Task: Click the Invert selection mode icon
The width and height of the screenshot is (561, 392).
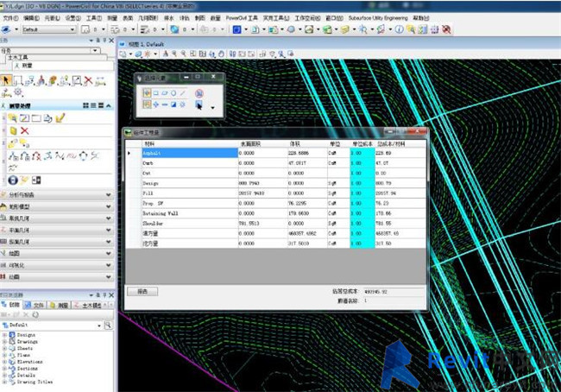Action: [x=173, y=104]
